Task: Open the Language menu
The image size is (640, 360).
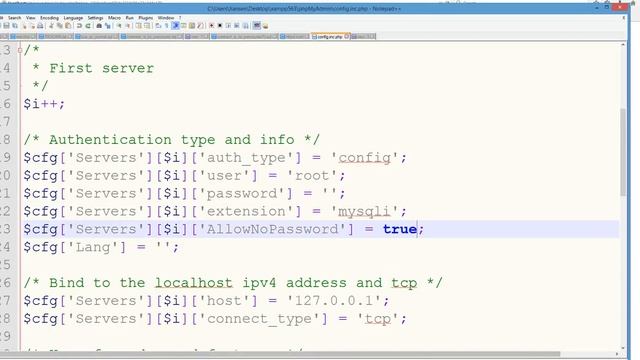Action: click(73, 18)
